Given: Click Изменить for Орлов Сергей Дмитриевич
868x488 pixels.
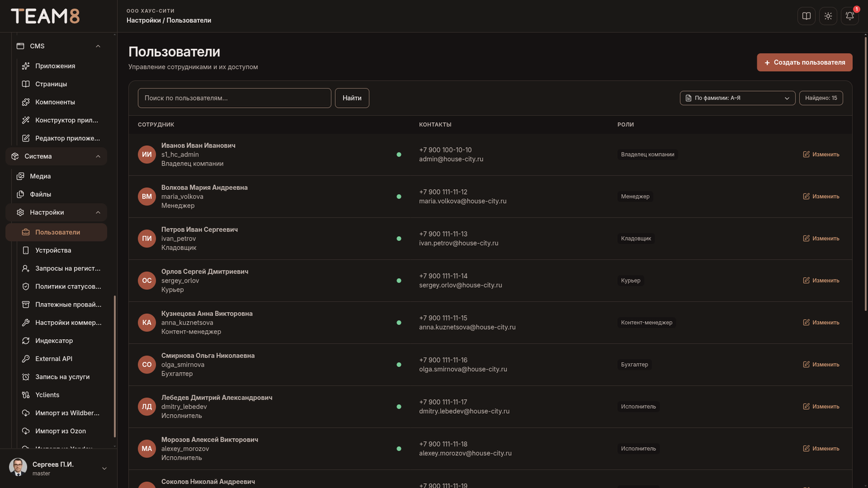Looking at the screenshot, I should pos(821,280).
